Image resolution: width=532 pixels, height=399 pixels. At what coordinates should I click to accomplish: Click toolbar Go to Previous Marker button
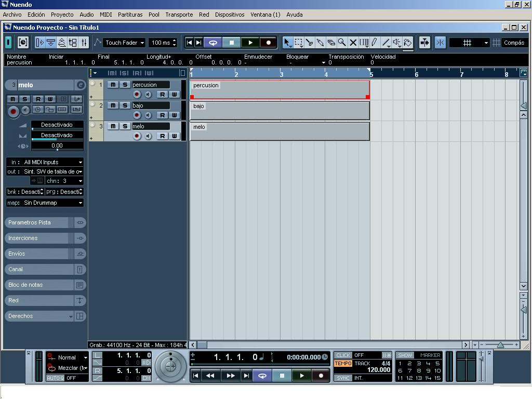click(x=189, y=43)
